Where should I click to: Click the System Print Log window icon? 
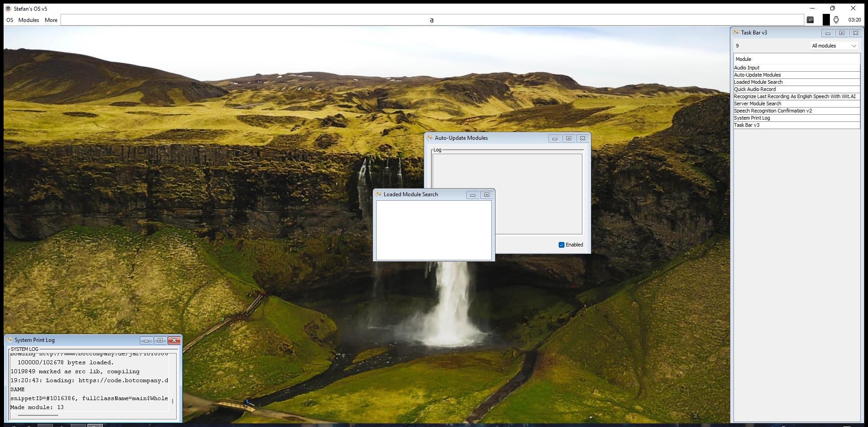coord(9,340)
